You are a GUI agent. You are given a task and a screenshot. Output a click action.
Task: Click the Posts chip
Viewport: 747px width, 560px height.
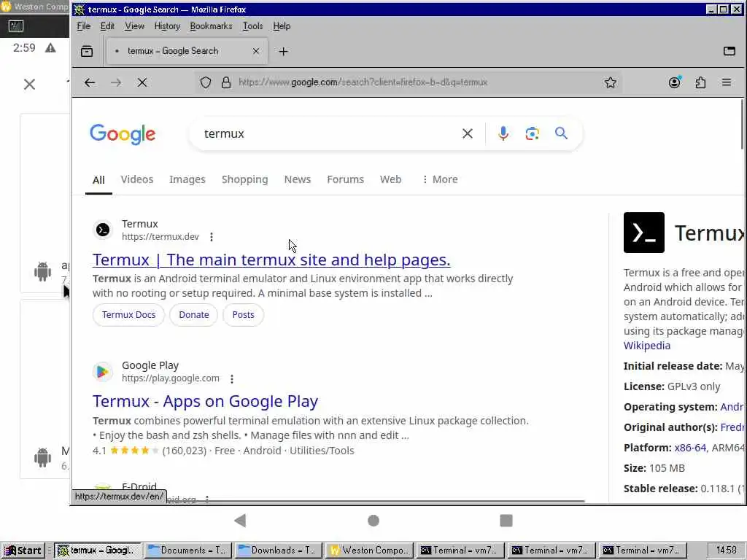244,315
